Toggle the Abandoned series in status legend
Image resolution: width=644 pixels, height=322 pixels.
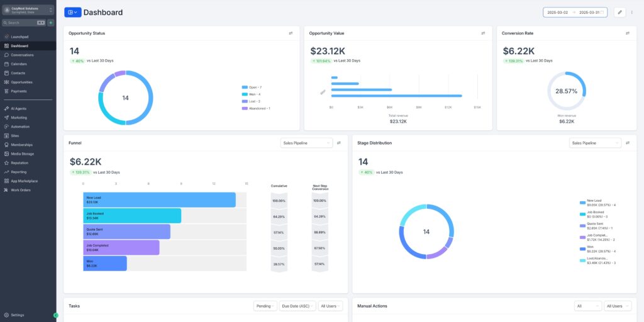click(256, 108)
